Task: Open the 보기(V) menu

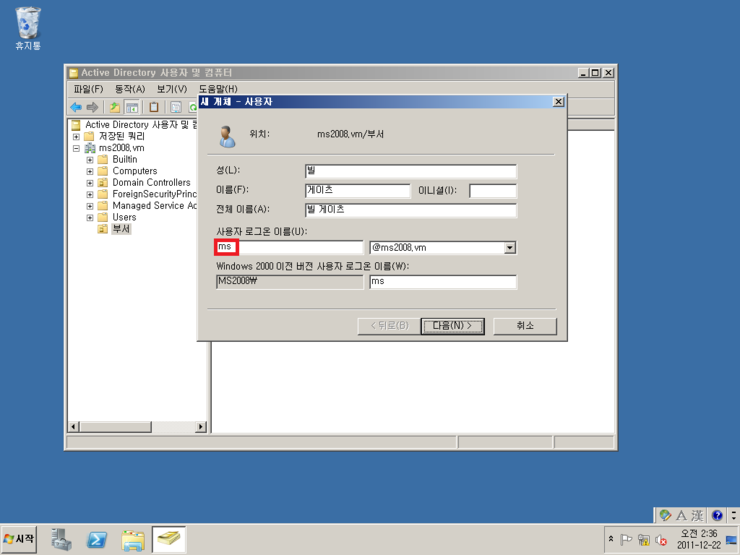Action: [x=172, y=89]
